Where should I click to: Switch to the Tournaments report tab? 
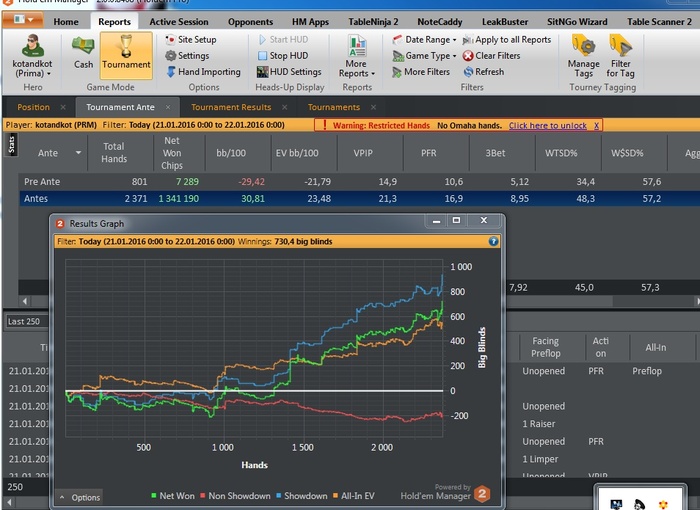(x=334, y=107)
